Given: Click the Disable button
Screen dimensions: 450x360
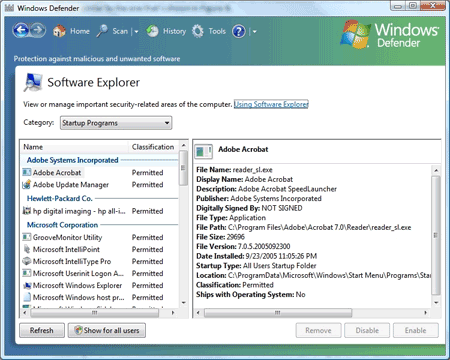Looking at the screenshot, I should [367, 330].
